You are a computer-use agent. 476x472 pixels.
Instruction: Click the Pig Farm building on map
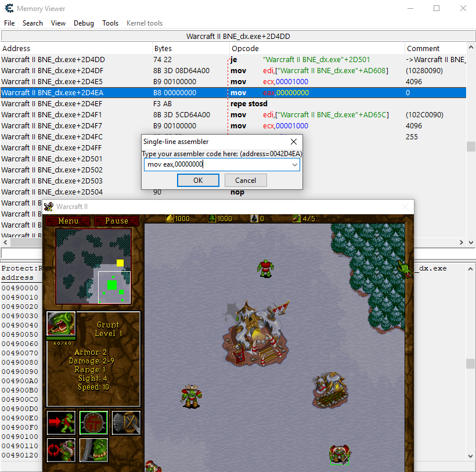pyautogui.click(x=330, y=390)
